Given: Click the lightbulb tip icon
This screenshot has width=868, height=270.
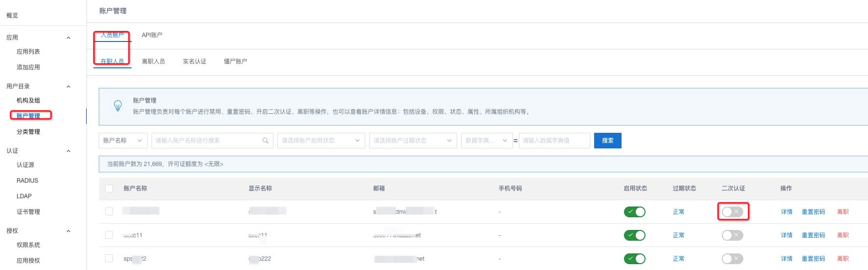Looking at the screenshot, I should tap(118, 105).
